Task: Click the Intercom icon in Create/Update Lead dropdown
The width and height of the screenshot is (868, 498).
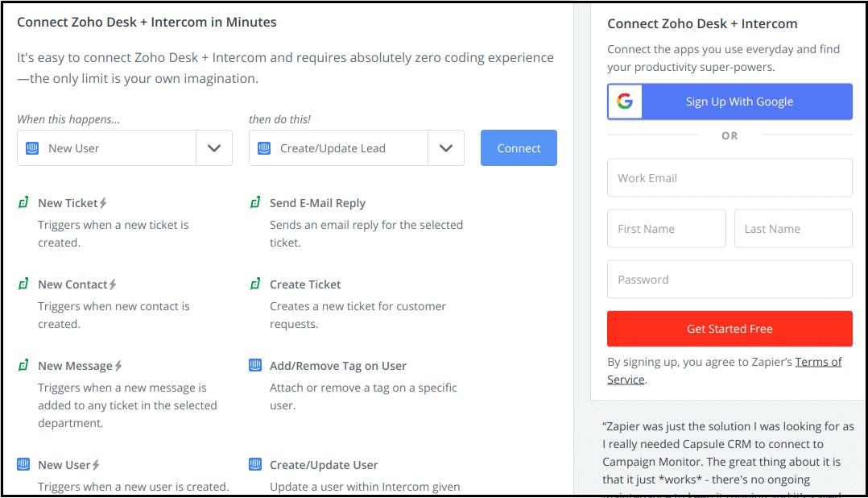Action: coord(264,148)
